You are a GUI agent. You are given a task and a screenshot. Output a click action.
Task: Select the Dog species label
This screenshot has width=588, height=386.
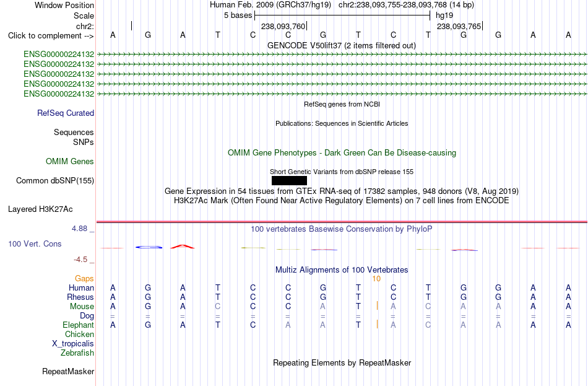(x=87, y=316)
